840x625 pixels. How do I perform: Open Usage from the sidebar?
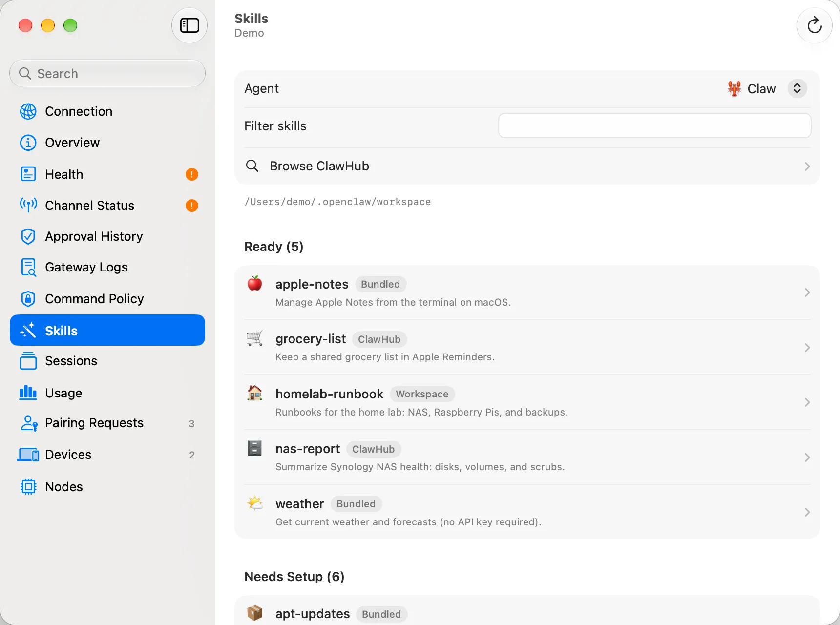pos(107,393)
